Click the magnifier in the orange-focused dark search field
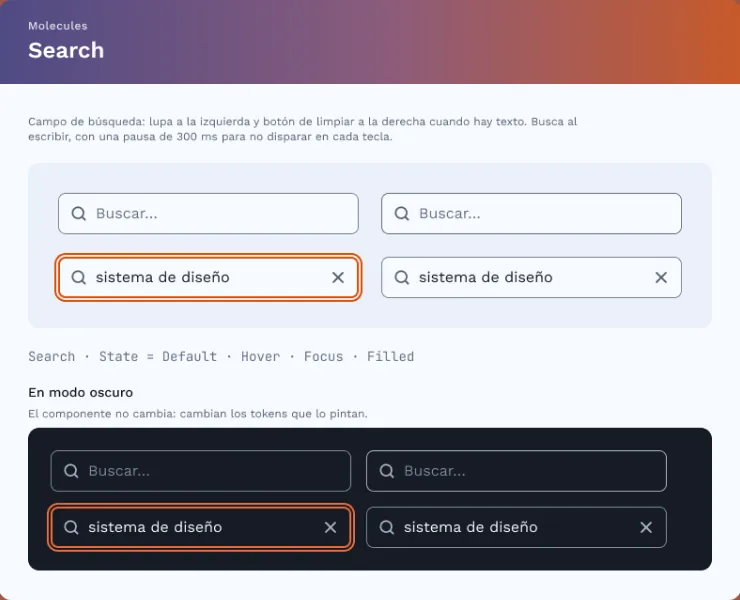Viewport: 740px width, 600px height. [71, 527]
